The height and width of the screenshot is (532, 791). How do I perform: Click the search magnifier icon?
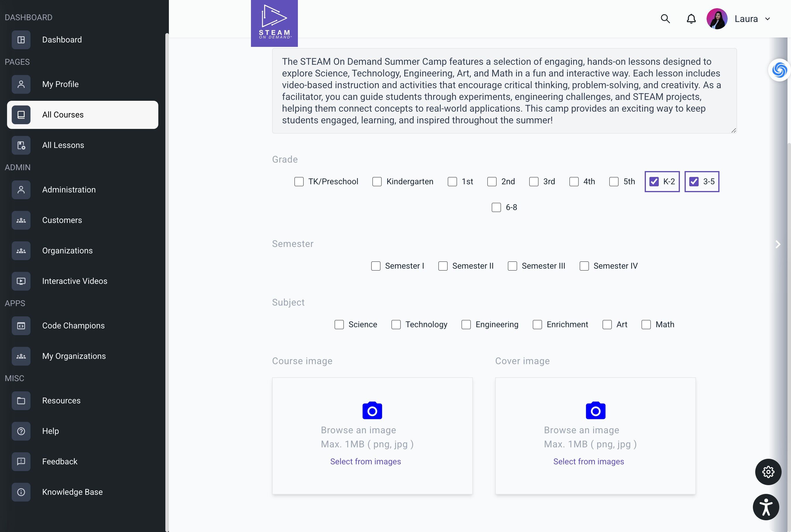tap(665, 19)
